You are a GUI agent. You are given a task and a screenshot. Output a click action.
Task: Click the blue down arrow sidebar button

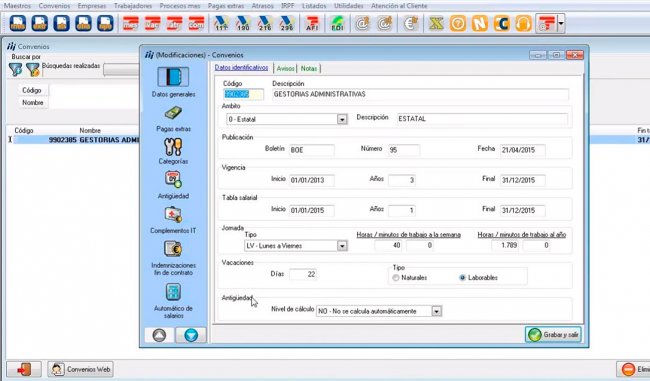(x=191, y=335)
